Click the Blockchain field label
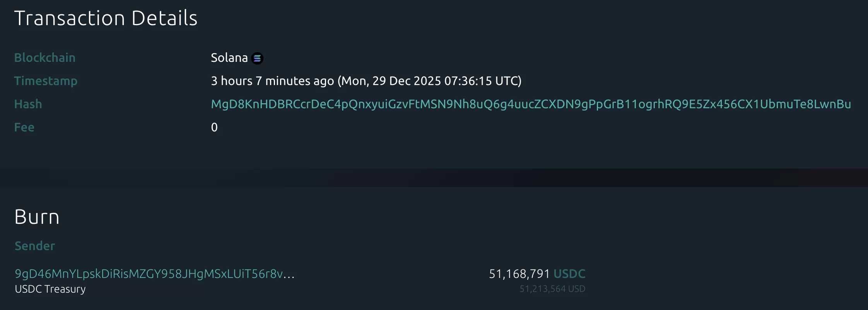This screenshot has height=310, width=868. pyautogui.click(x=45, y=58)
